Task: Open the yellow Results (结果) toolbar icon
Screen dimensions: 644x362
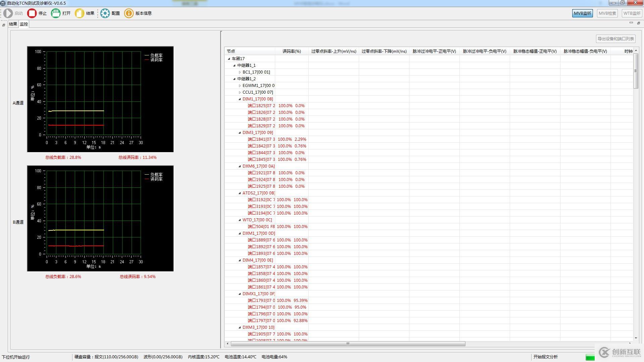Action: tap(80, 13)
